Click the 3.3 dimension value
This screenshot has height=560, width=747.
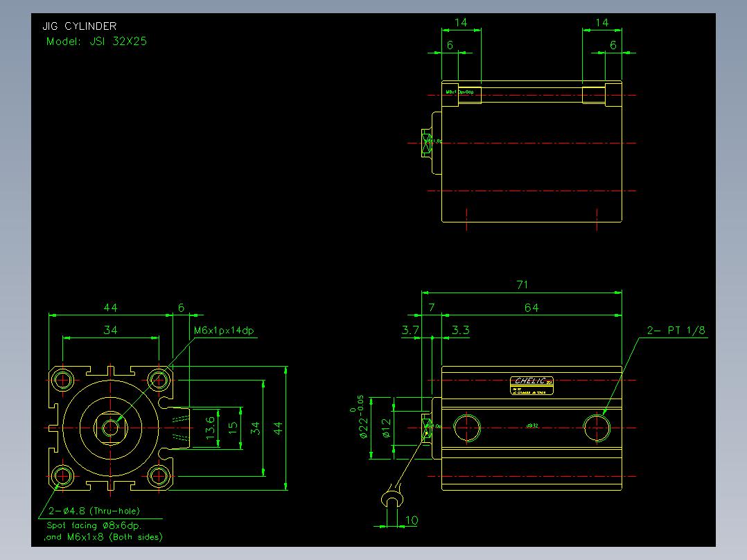pyautogui.click(x=461, y=330)
